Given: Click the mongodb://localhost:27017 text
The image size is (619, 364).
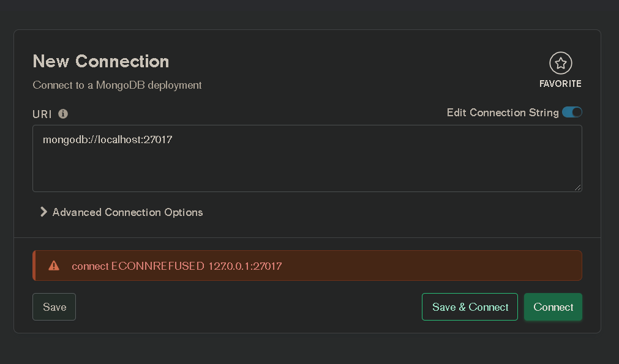Looking at the screenshot, I should [107, 139].
